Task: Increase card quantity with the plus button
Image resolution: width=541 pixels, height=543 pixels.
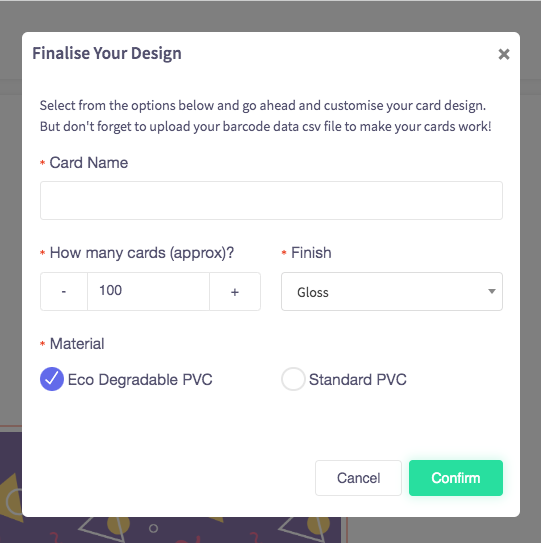Action: click(x=235, y=291)
